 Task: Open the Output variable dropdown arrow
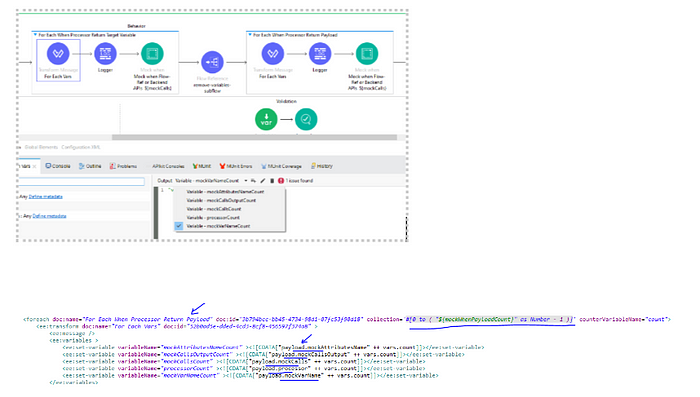point(246,181)
